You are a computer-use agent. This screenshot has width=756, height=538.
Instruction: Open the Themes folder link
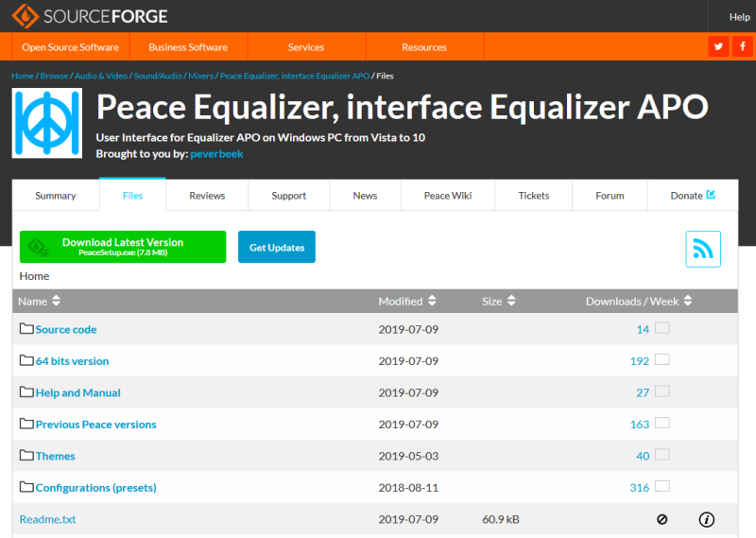point(56,456)
